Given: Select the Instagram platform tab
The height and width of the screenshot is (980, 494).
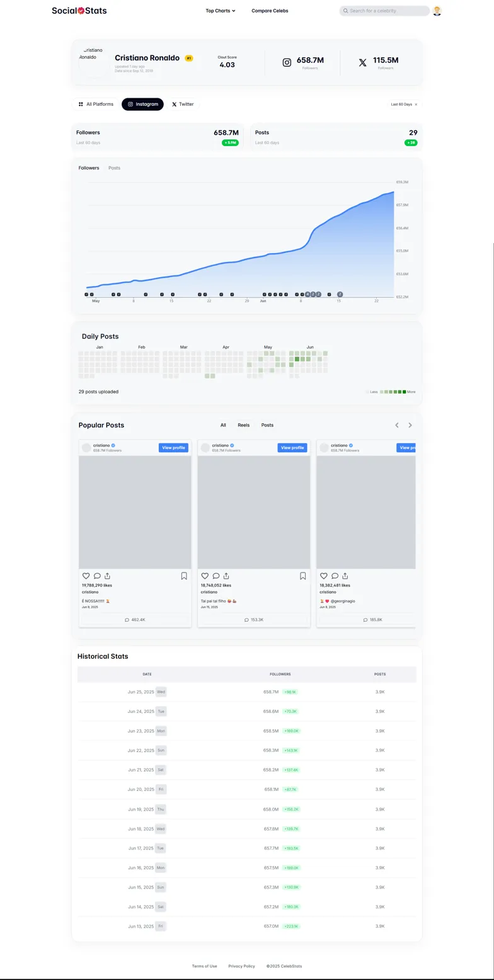Looking at the screenshot, I should pos(142,104).
